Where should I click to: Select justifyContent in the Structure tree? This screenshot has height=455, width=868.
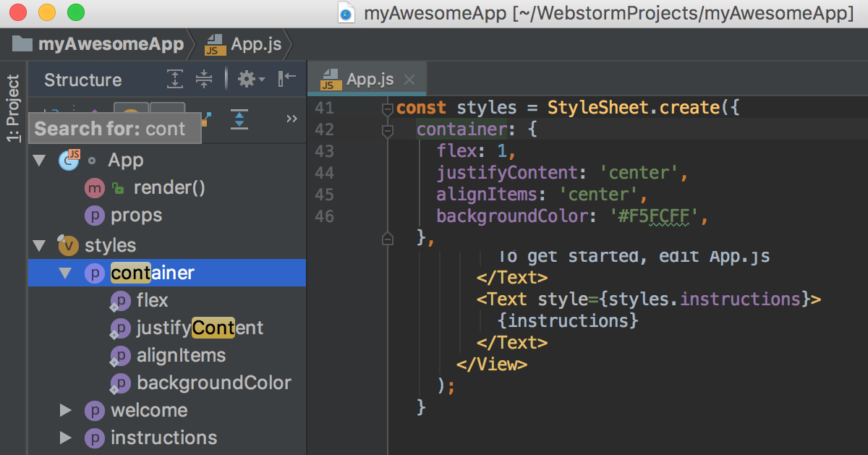tap(200, 328)
